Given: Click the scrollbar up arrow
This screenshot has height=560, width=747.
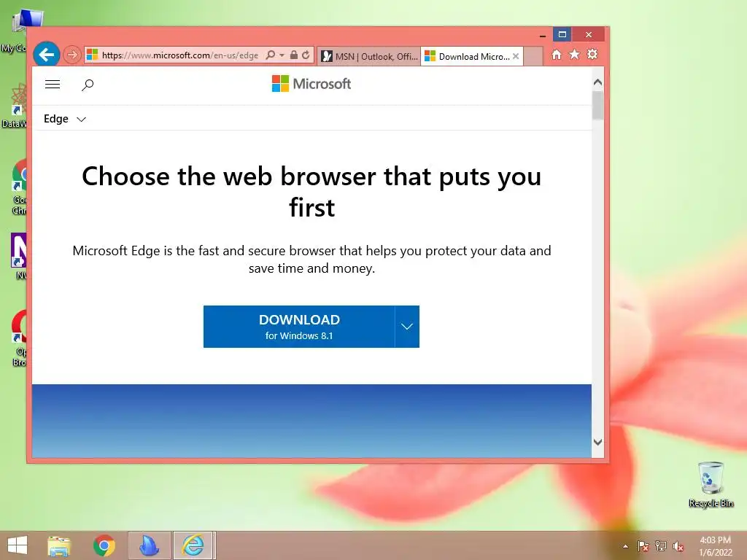Looking at the screenshot, I should pyautogui.click(x=597, y=82).
